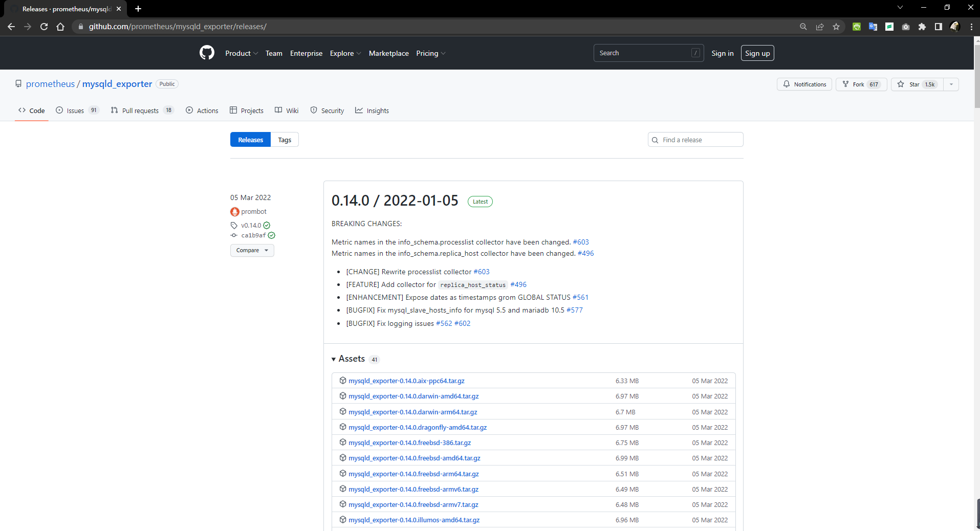Click the verified check next to ca1b9af commit
This screenshot has height=531, width=980.
pyautogui.click(x=272, y=235)
